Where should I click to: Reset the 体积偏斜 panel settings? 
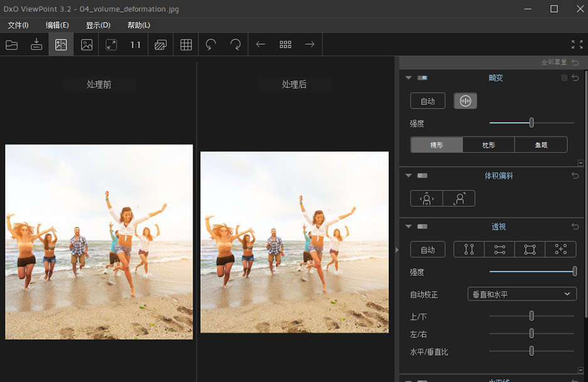pos(575,175)
